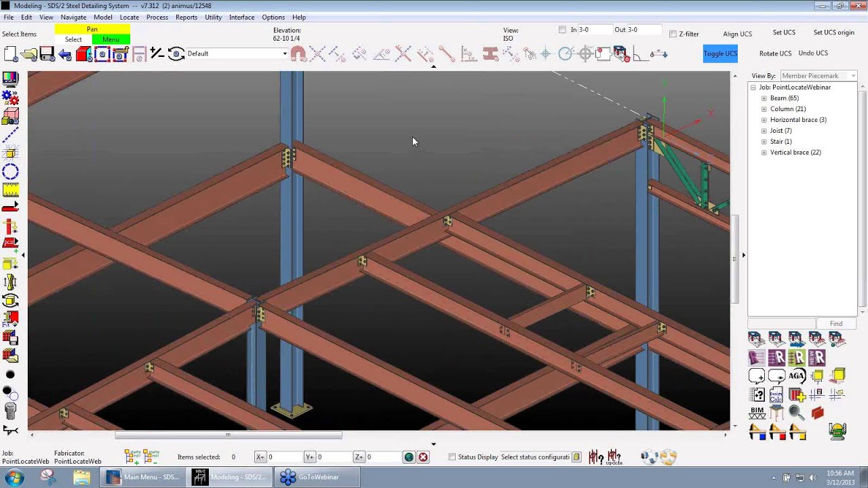
Task: Click the Set UCS button
Action: [x=784, y=33]
